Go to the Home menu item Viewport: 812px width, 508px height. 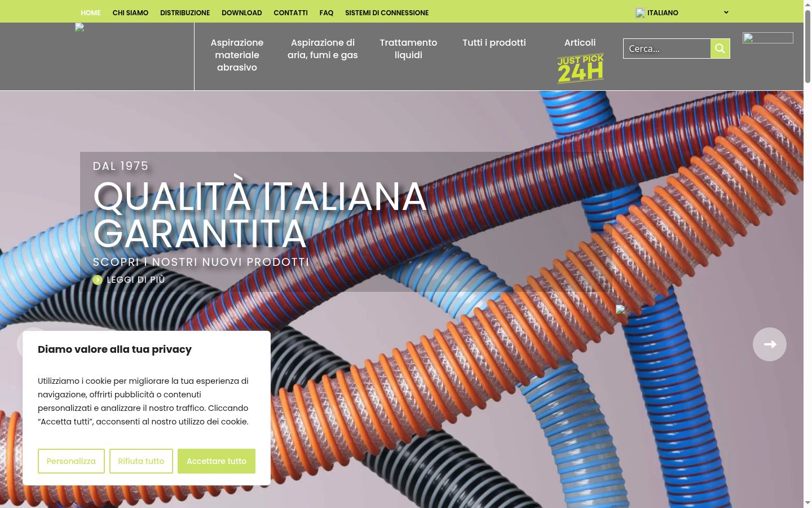tap(91, 12)
